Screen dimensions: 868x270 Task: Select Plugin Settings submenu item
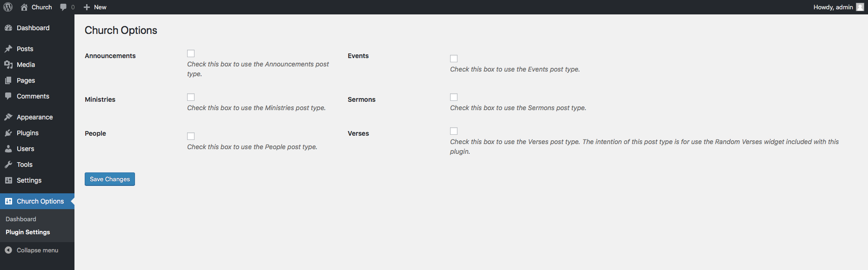click(x=28, y=232)
